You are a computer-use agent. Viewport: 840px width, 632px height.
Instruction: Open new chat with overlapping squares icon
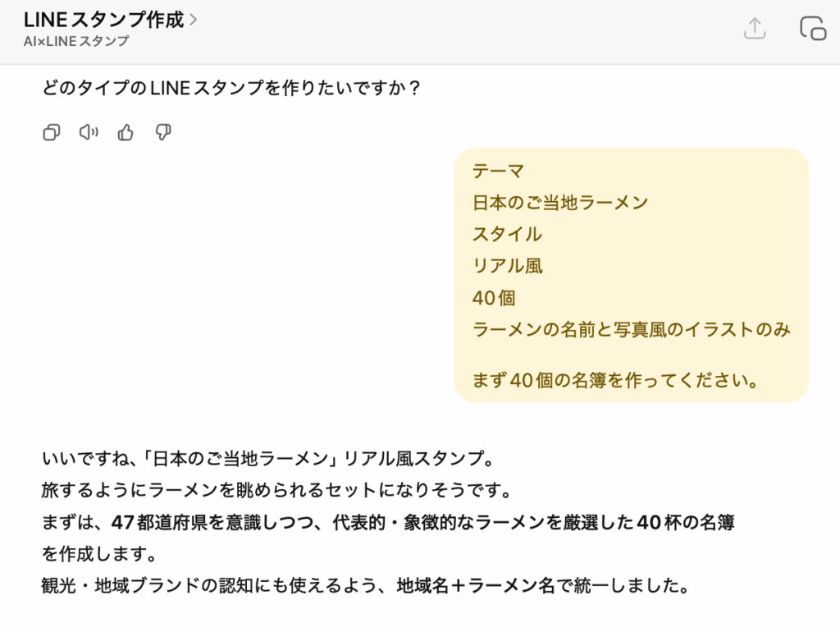tap(812, 29)
